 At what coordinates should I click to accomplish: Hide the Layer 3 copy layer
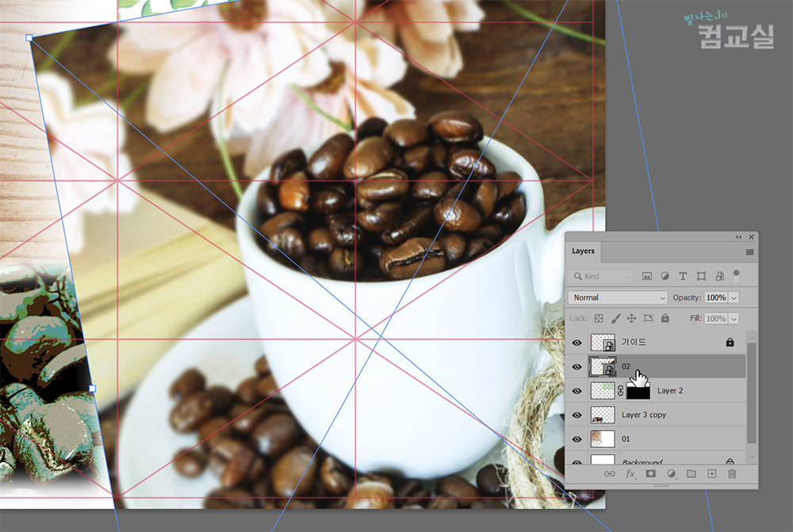point(577,415)
